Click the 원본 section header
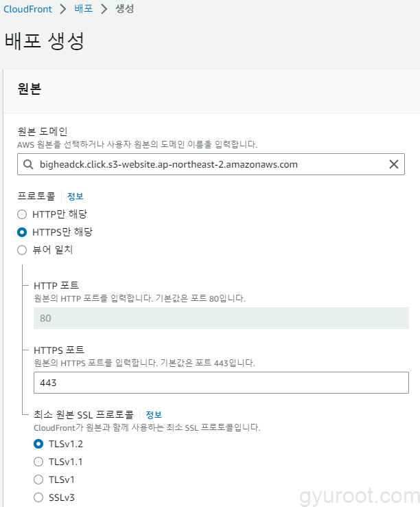 click(30, 90)
